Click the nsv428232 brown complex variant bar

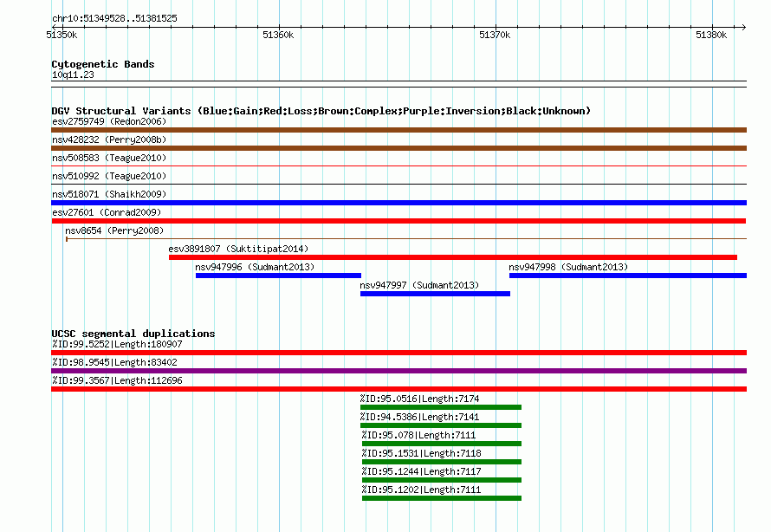coord(398,148)
